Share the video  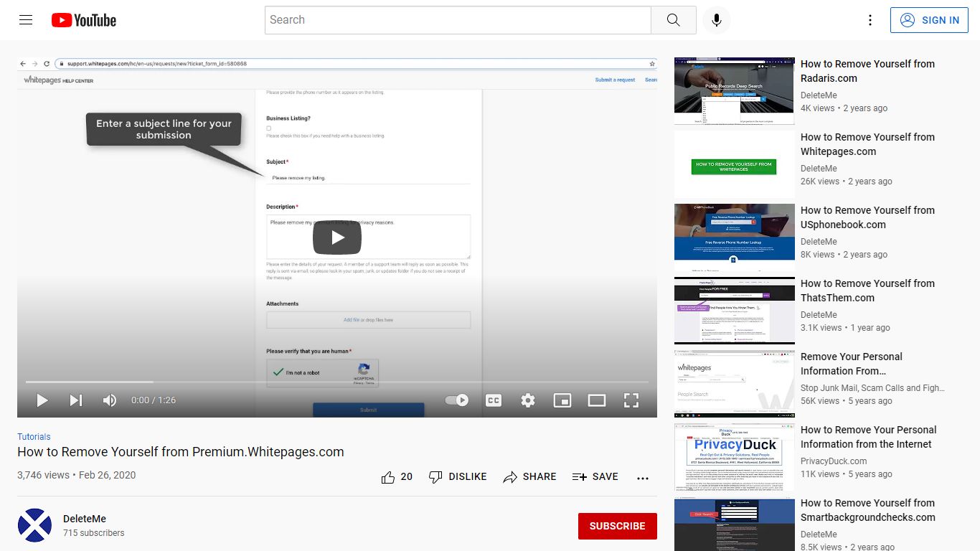coord(529,477)
